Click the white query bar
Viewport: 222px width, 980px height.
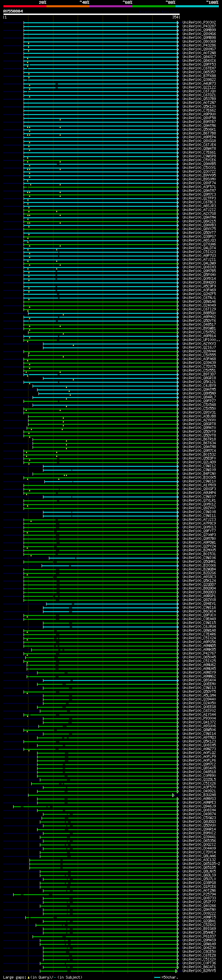[x=92, y=15]
